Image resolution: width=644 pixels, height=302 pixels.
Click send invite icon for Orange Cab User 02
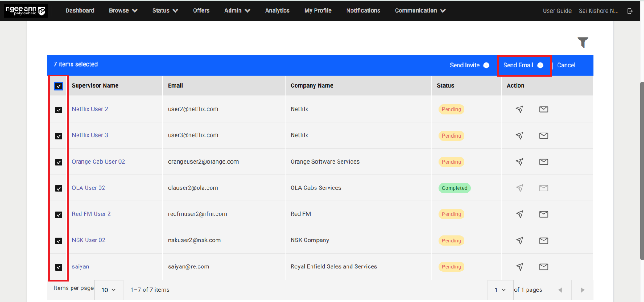[x=519, y=162]
